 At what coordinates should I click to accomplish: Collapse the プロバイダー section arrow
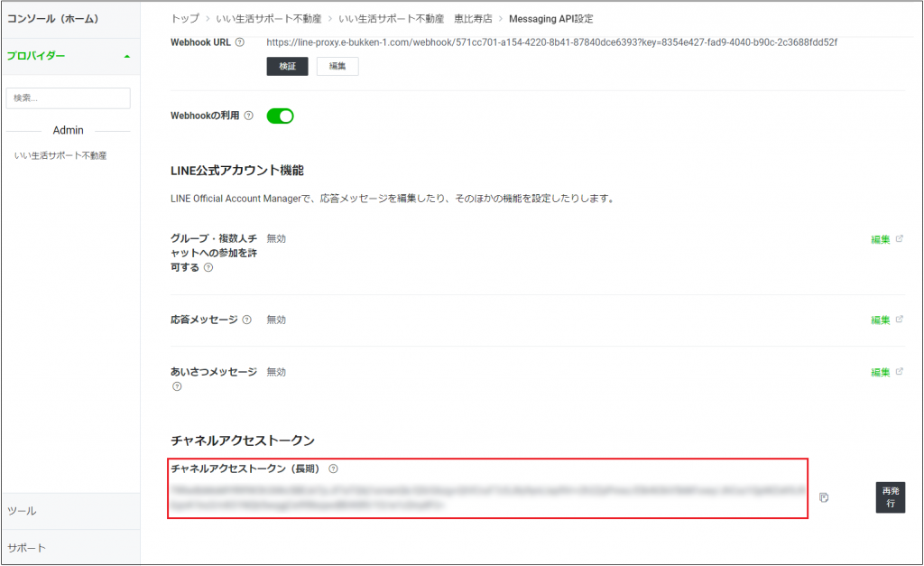click(126, 57)
